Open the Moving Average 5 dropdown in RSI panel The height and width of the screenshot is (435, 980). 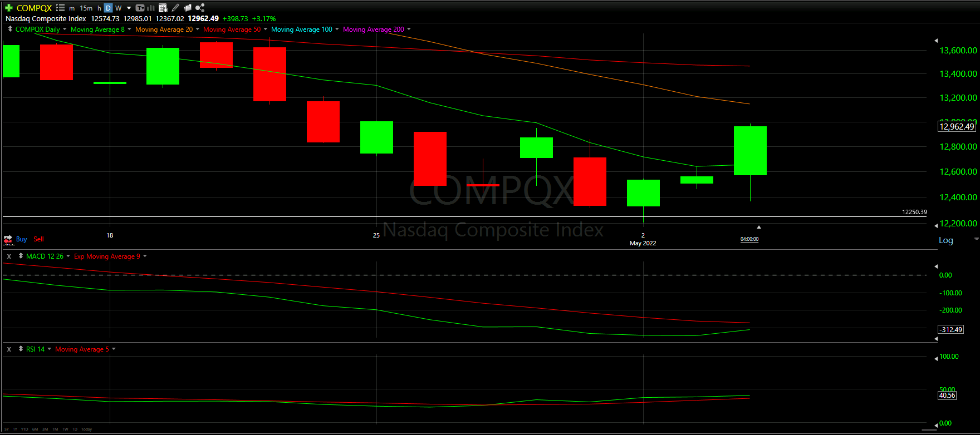(x=114, y=349)
